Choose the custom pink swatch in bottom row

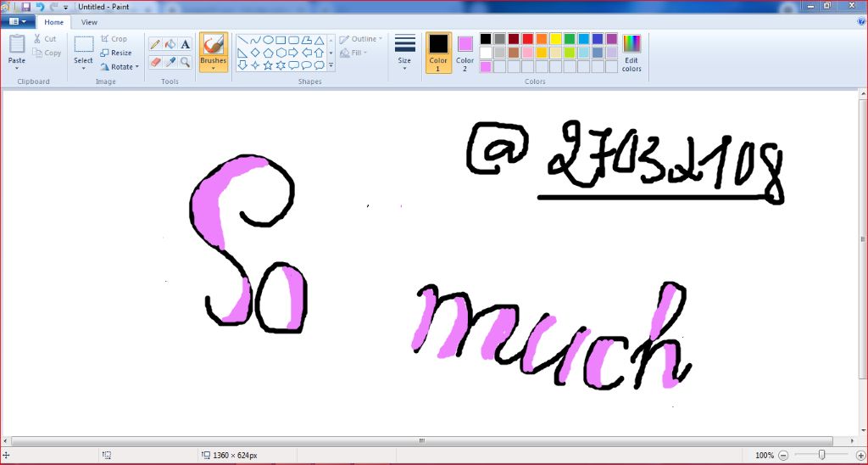(x=486, y=66)
